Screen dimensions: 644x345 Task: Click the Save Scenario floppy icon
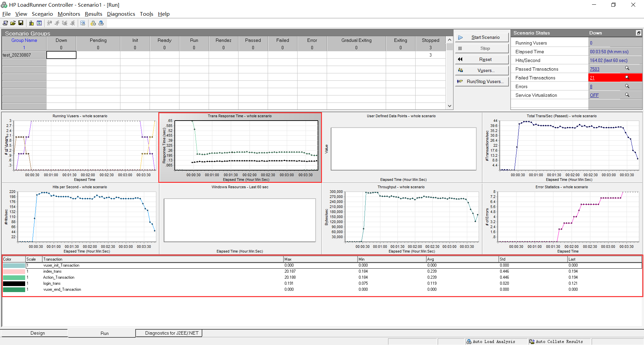point(21,23)
